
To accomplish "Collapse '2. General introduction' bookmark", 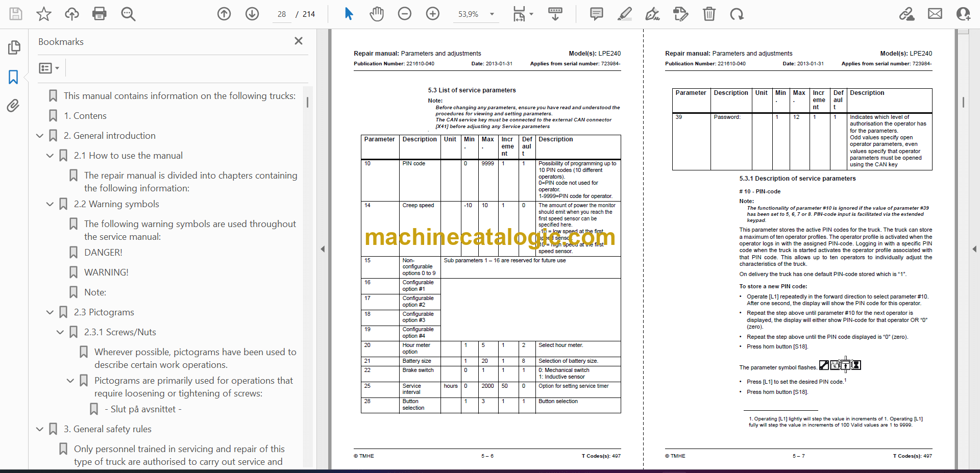I will point(40,136).
